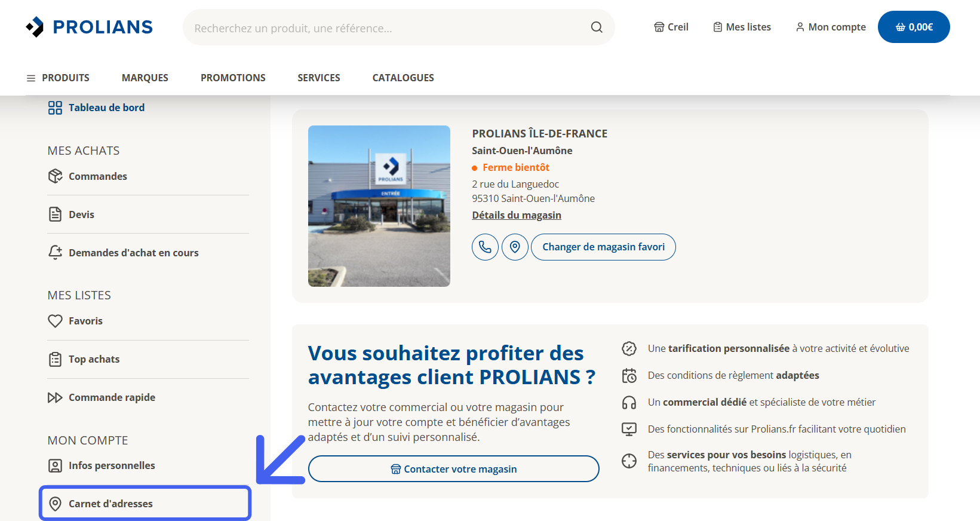Click the Ferme bientôt status text
Image resolution: width=980 pixels, height=521 pixels.
click(x=516, y=167)
